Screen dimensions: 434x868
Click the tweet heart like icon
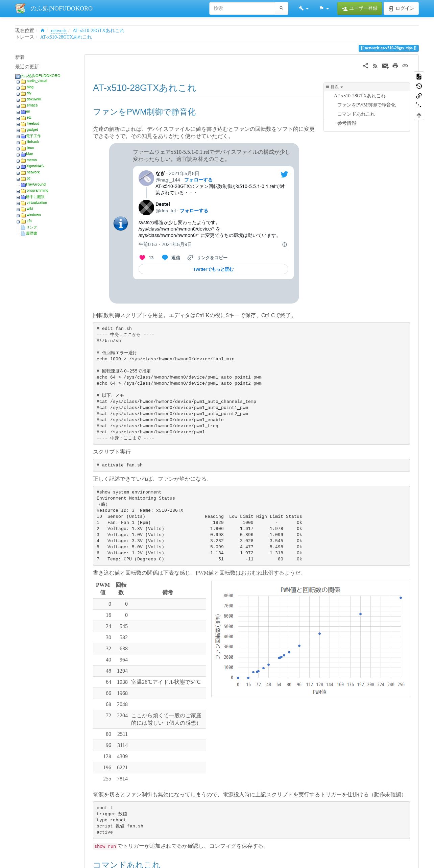click(142, 258)
